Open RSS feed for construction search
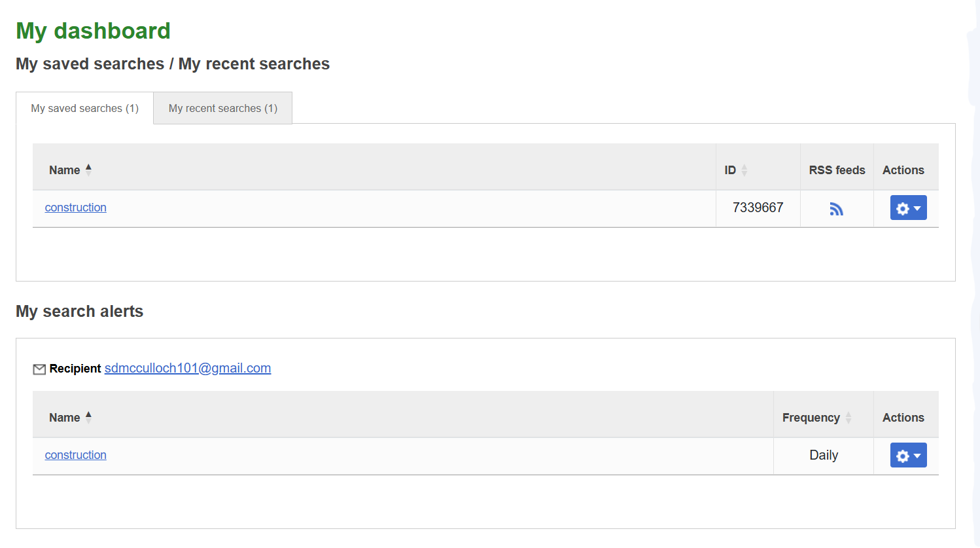Screen dimensions: 980x548 (x=836, y=209)
